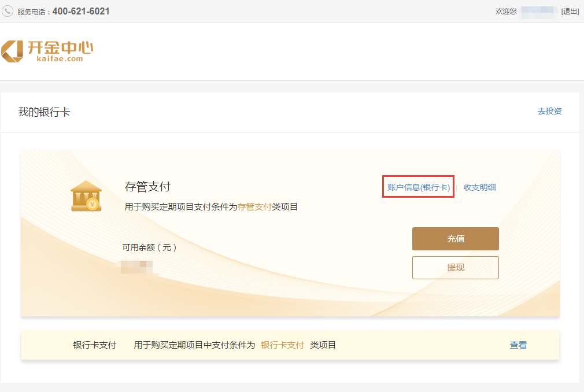This screenshot has width=584, height=392.
Task: Log out via the 退出 link
Action: click(570, 12)
